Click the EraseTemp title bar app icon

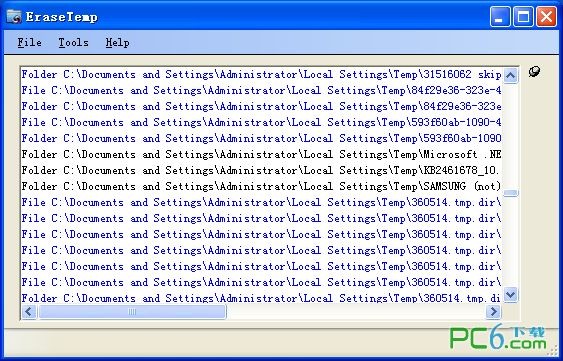click(14, 16)
